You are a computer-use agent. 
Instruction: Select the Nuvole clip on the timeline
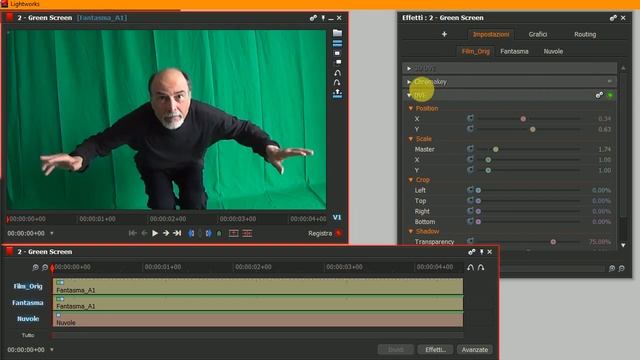click(258, 319)
